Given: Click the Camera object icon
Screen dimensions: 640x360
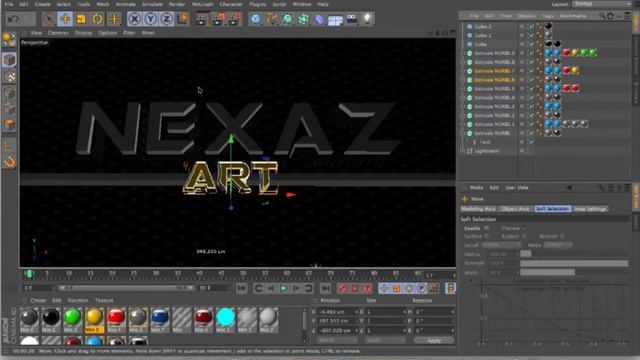Looking at the screenshot, I should 352,19.
